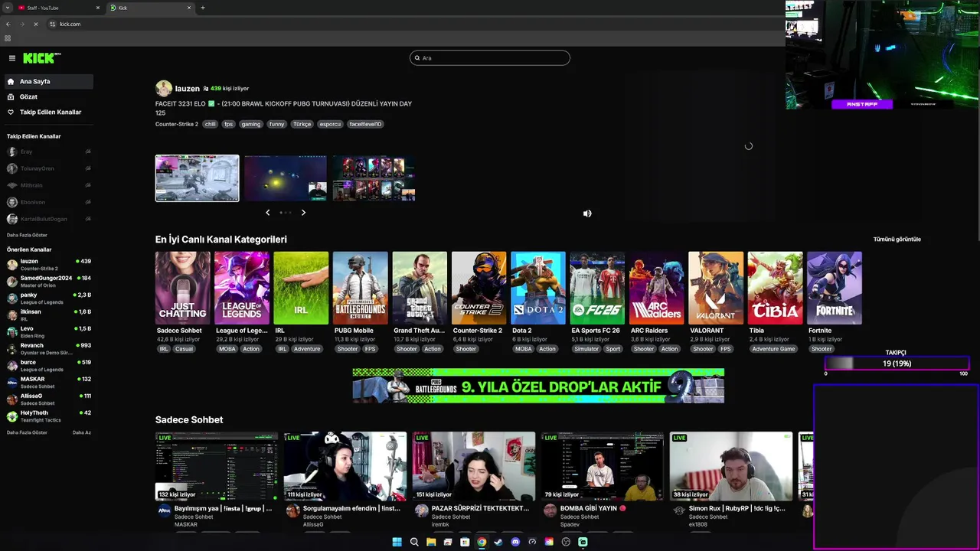This screenshot has width=980, height=551.
Task: Click the Kick logo
Action: point(41,58)
